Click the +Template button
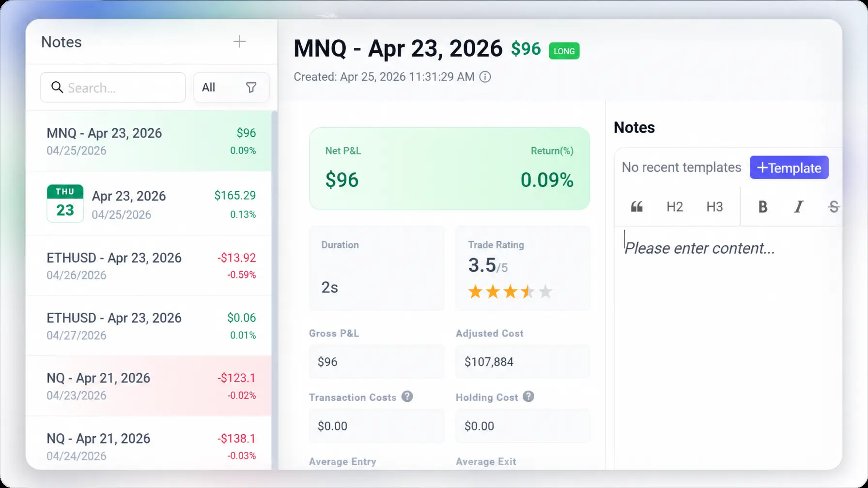868x488 pixels. pyautogui.click(x=789, y=168)
